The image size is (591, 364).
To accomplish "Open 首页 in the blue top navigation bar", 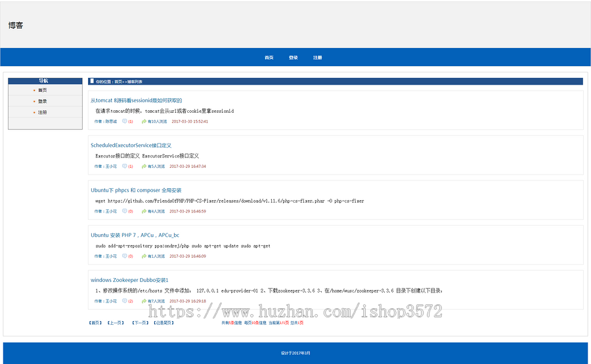I will pyautogui.click(x=269, y=58).
